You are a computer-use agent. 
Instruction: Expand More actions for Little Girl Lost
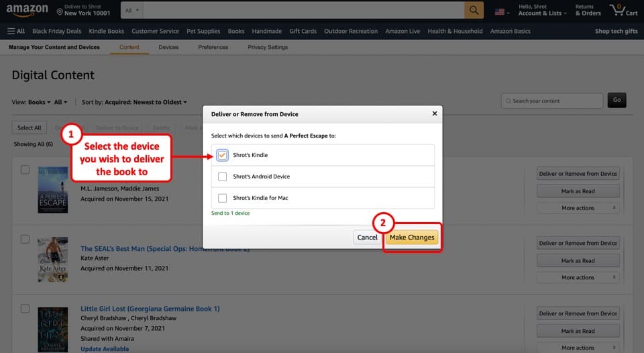tap(578, 348)
